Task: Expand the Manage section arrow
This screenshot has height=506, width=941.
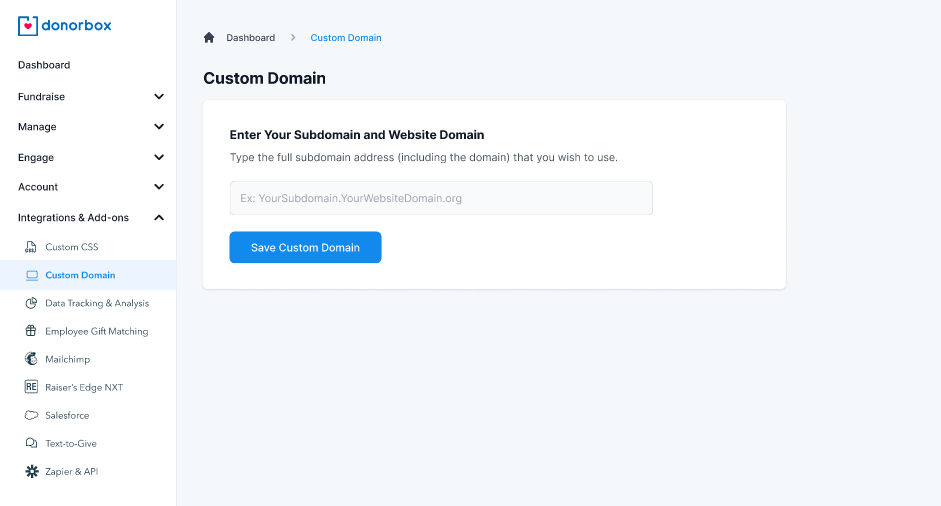Action: 159,127
